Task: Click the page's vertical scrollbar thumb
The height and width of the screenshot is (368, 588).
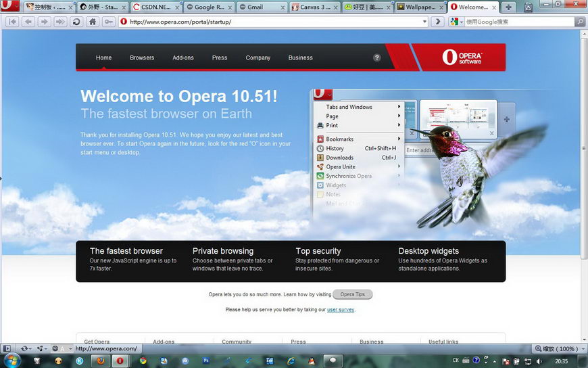Action: click(x=583, y=148)
